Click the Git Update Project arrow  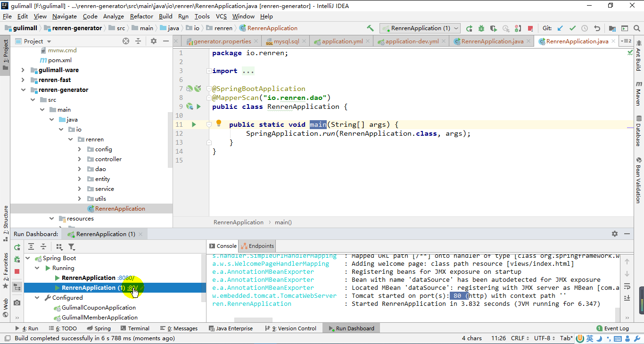pyautogui.click(x=560, y=28)
